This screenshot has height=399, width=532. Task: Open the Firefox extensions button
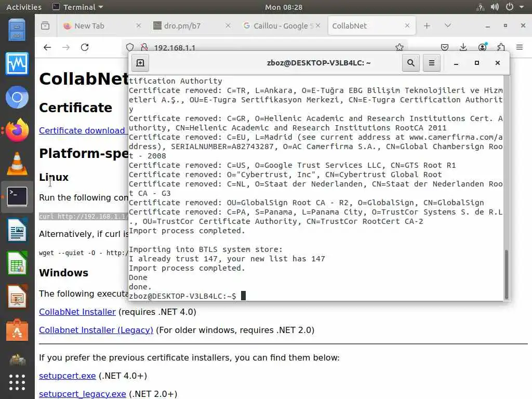[x=501, y=47]
